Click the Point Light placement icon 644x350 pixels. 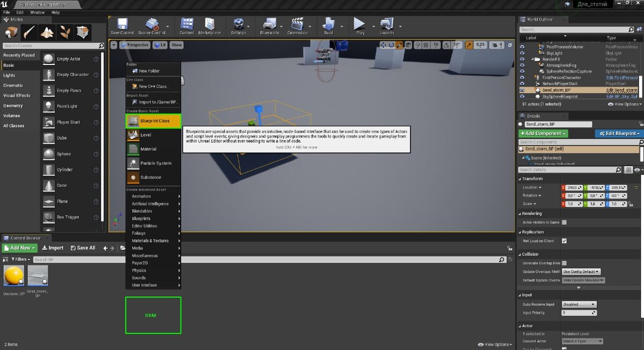(49, 106)
